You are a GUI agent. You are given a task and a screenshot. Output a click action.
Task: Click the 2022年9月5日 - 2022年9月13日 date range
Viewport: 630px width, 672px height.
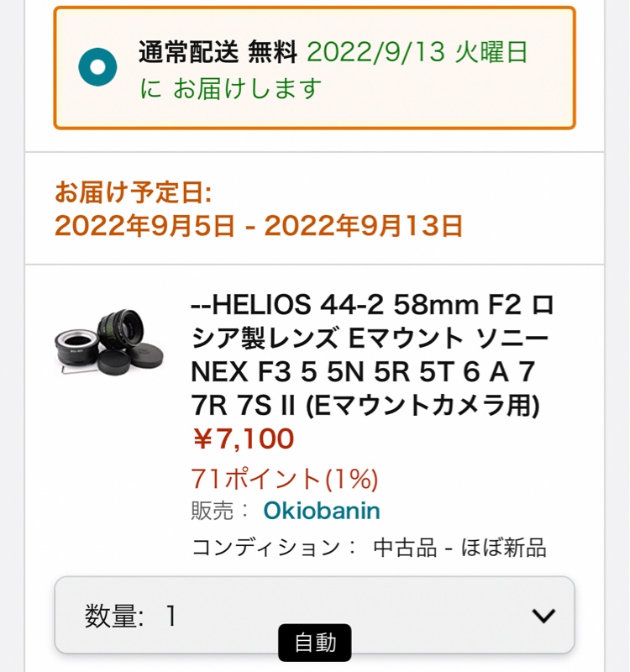pyautogui.click(x=259, y=225)
